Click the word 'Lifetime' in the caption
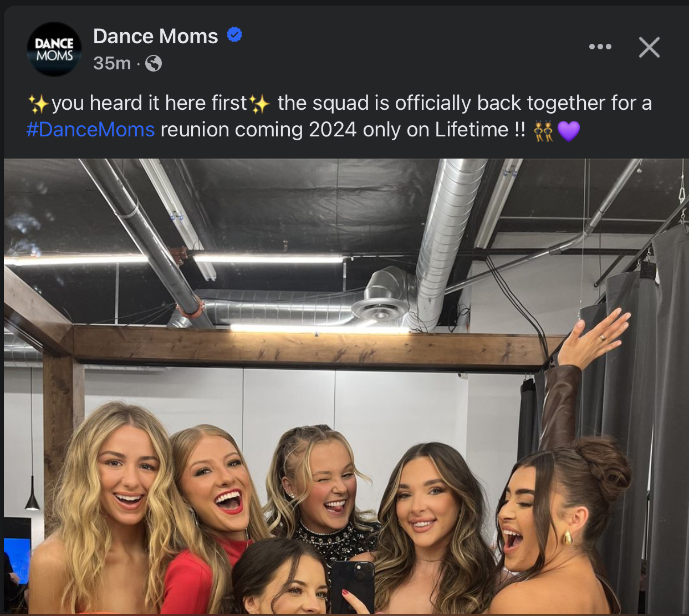This screenshot has width=689, height=616. pyautogui.click(x=471, y=130)
